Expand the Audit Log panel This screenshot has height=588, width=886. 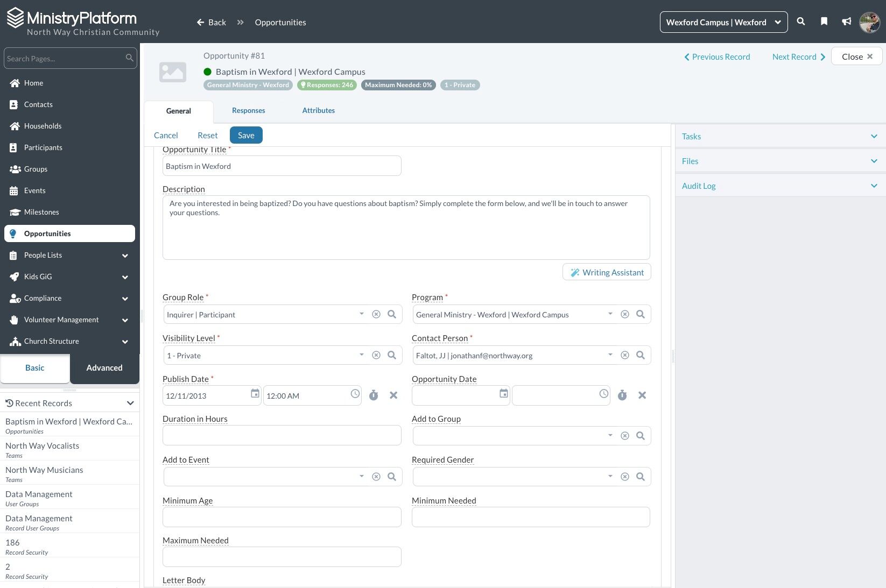[x=780, y=186]
